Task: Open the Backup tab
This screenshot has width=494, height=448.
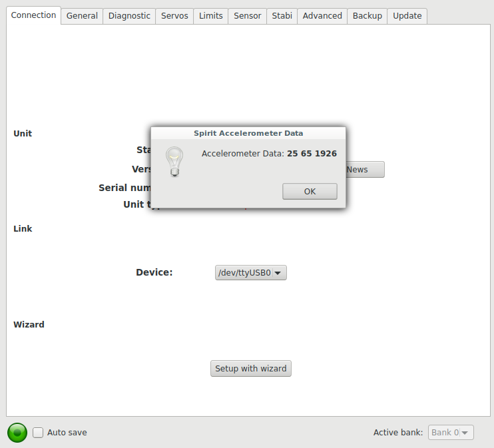Action: tap(367, 16)
